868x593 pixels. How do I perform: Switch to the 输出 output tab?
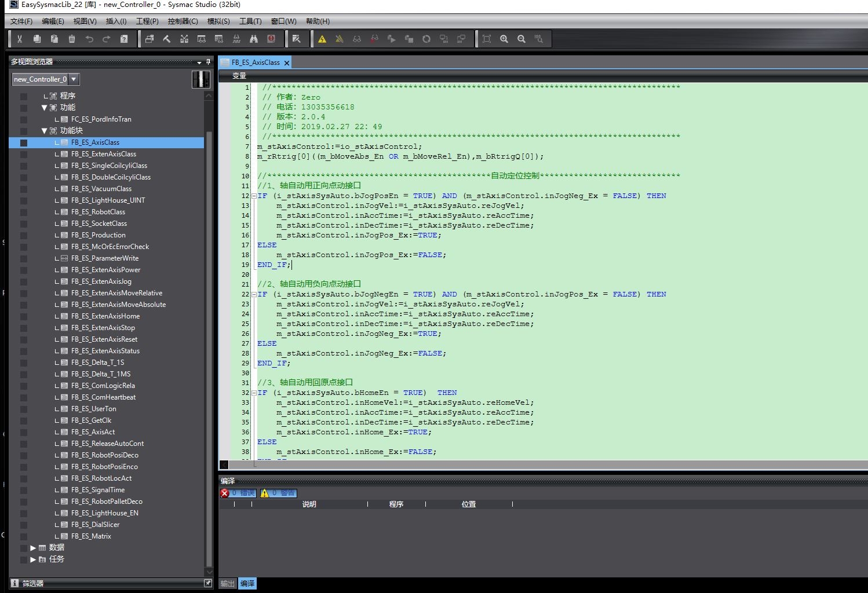point(228,583)
